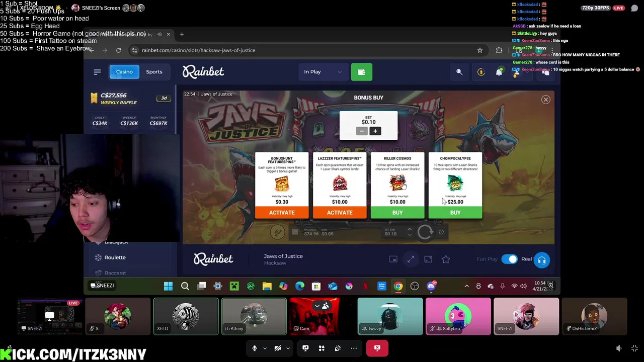
Task: Select the XELO participant tile
Action: 186,316
